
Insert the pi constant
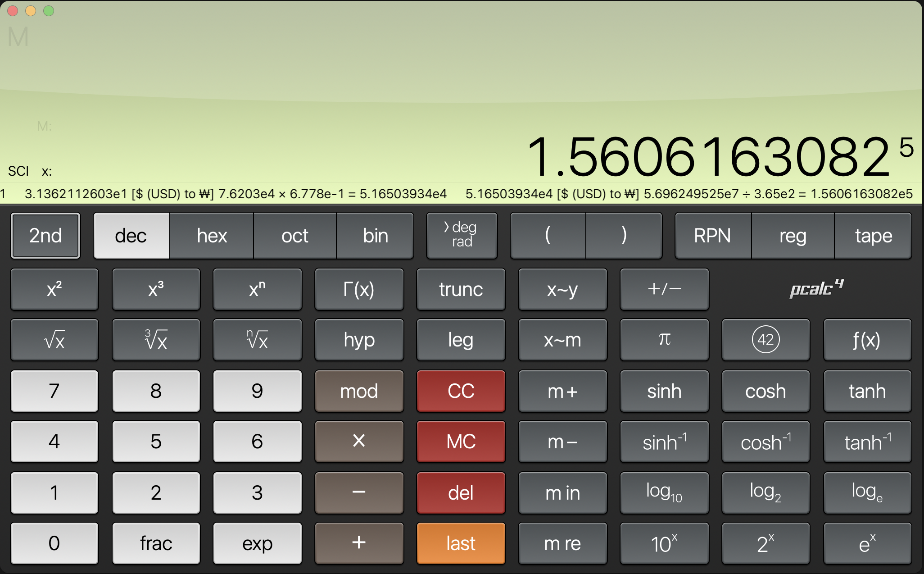click(x=664, y=340)
